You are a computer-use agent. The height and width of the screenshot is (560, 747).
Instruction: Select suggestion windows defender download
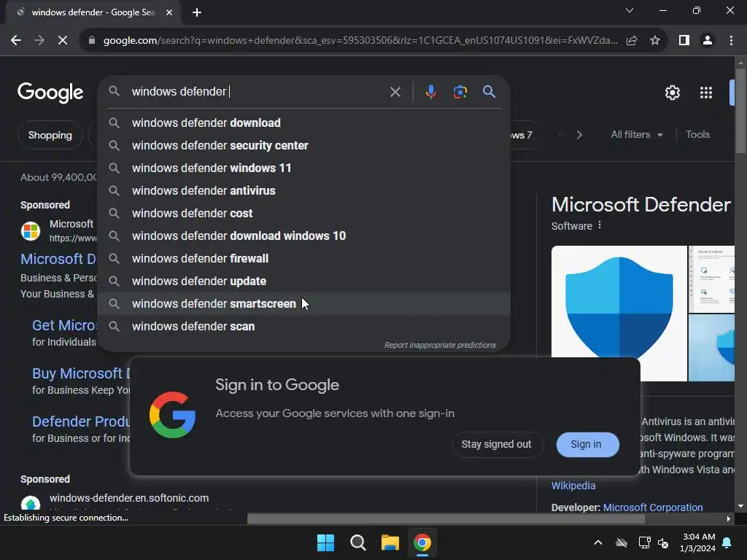pyautogui.click(x=303, y=122)
